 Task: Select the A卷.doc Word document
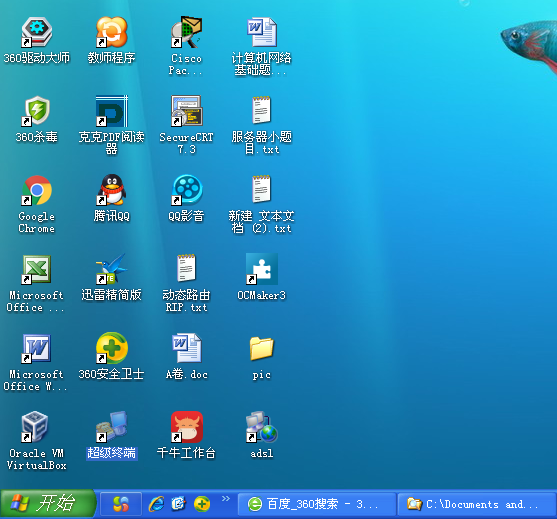click(x=186, y=348)
